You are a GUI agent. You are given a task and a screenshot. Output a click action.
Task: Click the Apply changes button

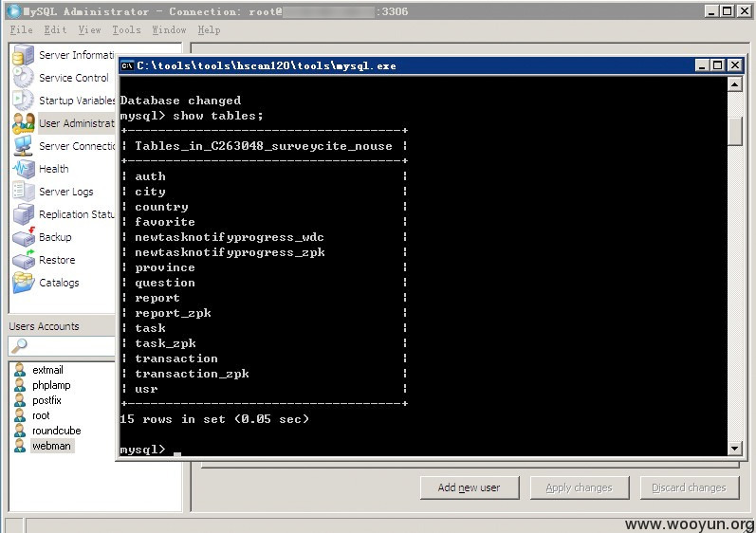pyautogui.click(x=580, y=487)
